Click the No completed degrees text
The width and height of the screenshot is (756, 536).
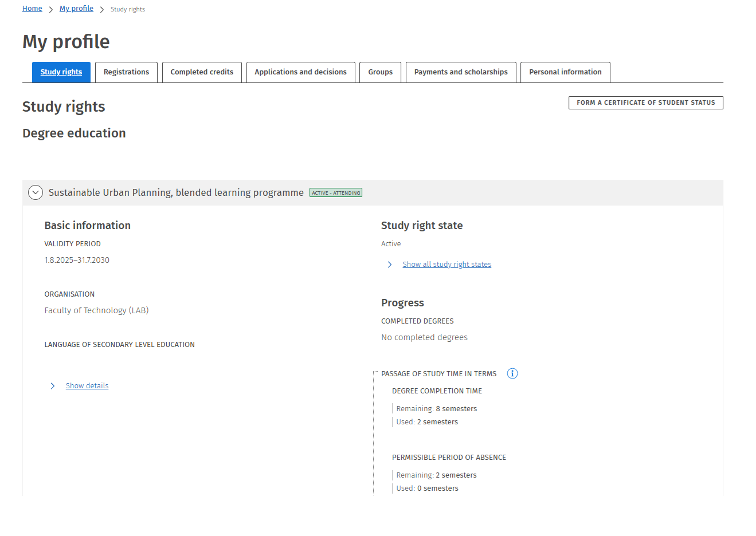click(x=425, y=337)
